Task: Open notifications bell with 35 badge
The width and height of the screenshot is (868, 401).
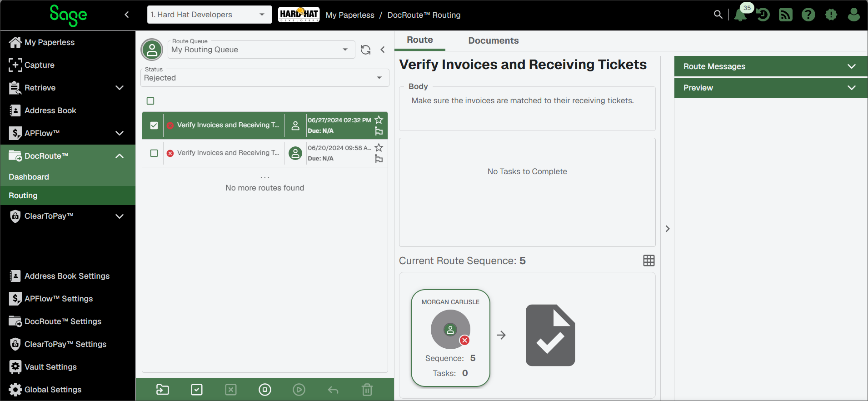Action: point(741,15)
